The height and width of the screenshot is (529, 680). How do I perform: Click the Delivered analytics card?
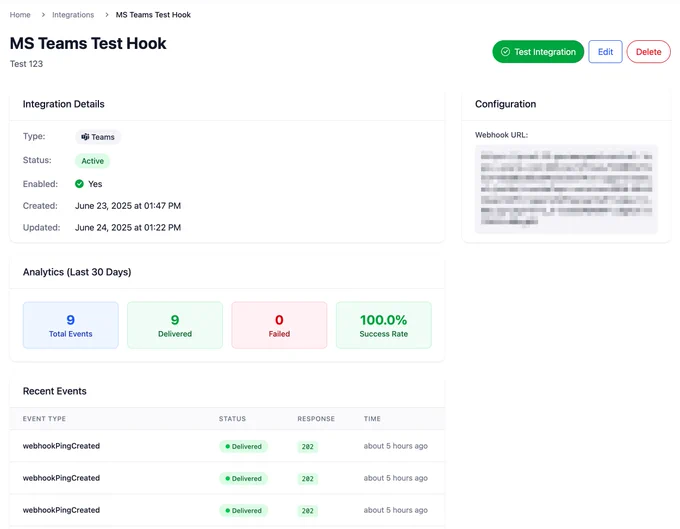175,325
